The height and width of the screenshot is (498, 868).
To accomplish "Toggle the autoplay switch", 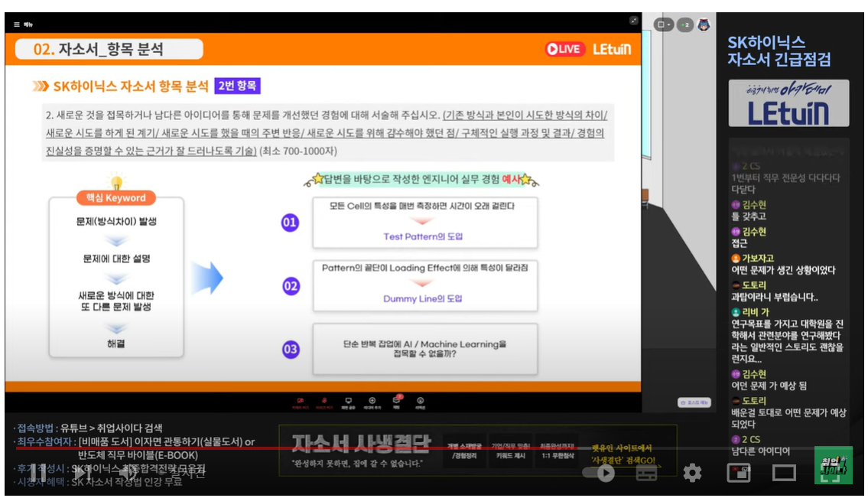I will click(599, 473).
